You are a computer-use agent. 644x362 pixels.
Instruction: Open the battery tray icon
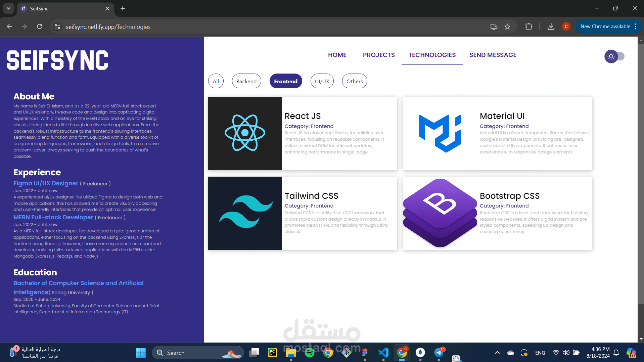[576, 353]
